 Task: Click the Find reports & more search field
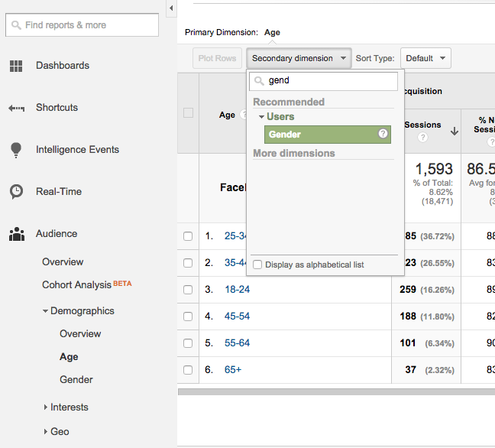(82, 25)
